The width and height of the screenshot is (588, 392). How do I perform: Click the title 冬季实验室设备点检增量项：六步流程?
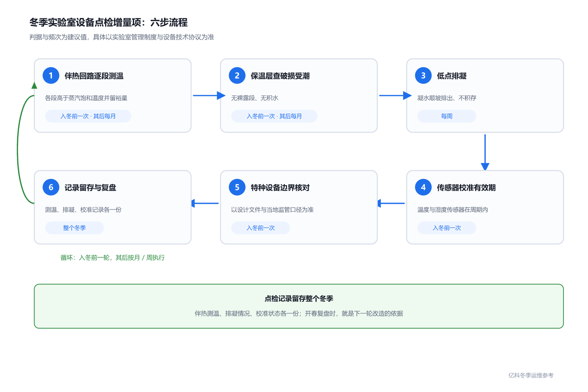(x=108, y=22)
